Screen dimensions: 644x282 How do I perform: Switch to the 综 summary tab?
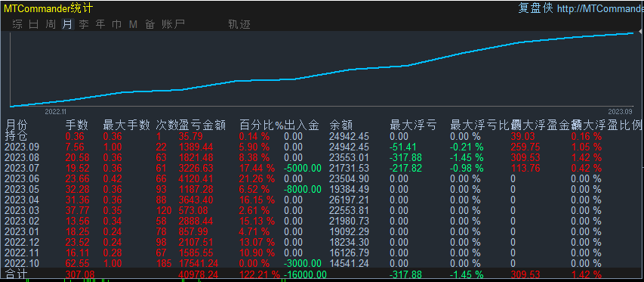17,24
